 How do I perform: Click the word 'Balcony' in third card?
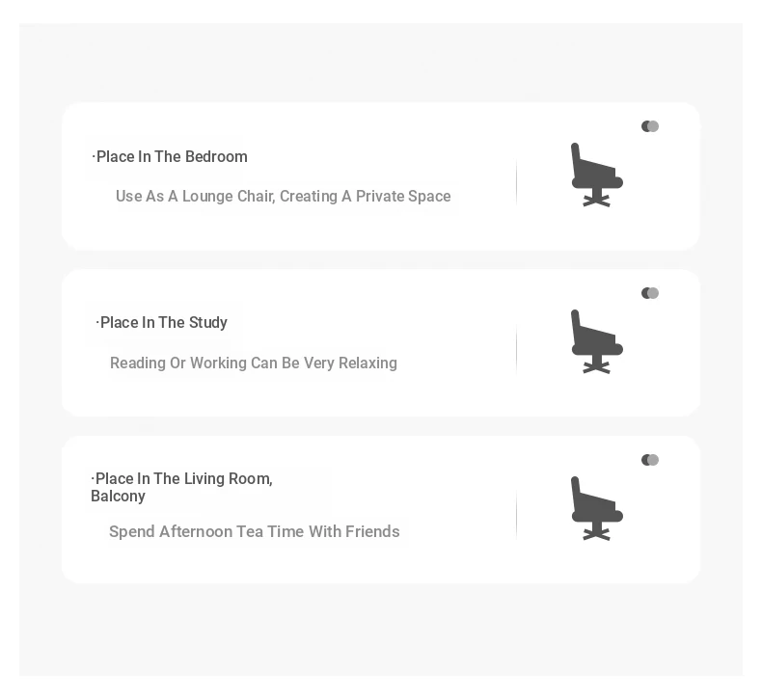(118, 497)
